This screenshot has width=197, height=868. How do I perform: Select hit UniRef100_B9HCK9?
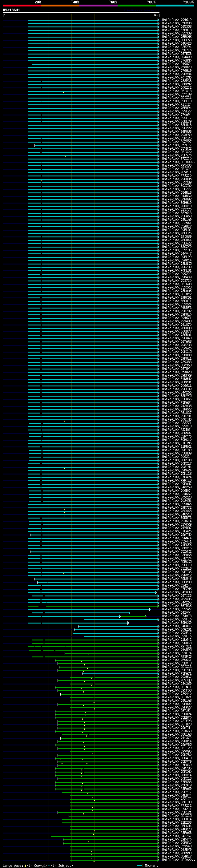click(x=177, y=623)
